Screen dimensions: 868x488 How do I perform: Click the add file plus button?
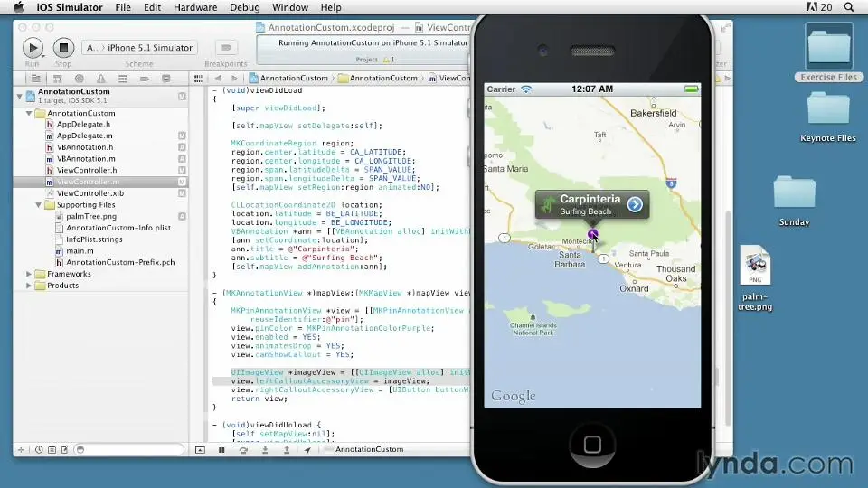[x=21, y=450]
